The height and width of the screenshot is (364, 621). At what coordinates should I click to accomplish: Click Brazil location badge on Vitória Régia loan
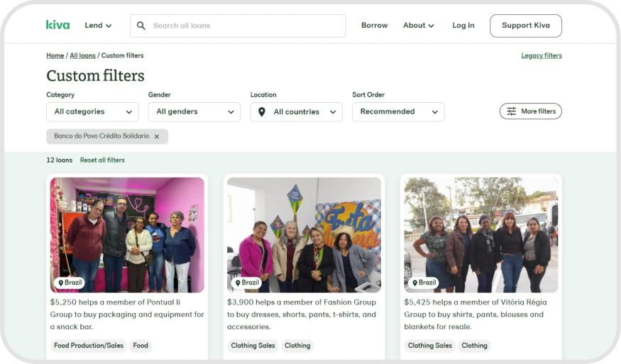tap(424, 282)
